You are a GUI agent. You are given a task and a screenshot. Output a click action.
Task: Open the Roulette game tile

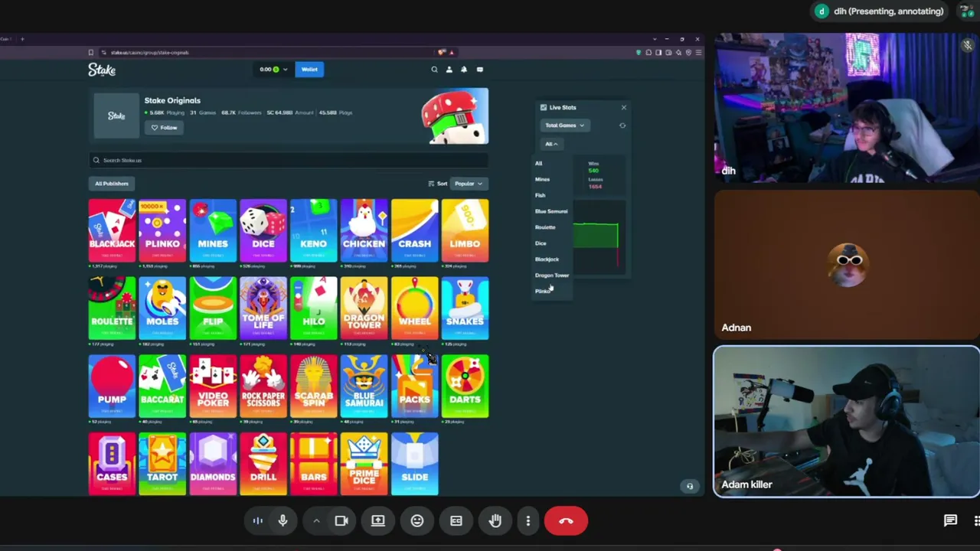112,308
